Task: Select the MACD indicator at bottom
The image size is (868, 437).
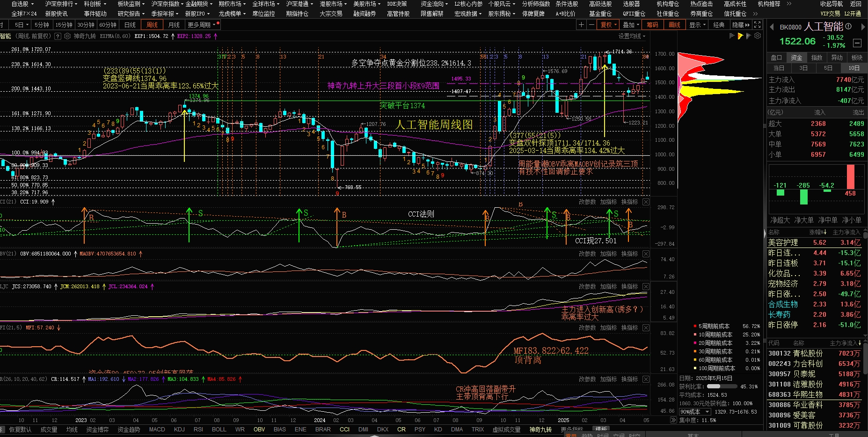Action: [x=157, y=429]
